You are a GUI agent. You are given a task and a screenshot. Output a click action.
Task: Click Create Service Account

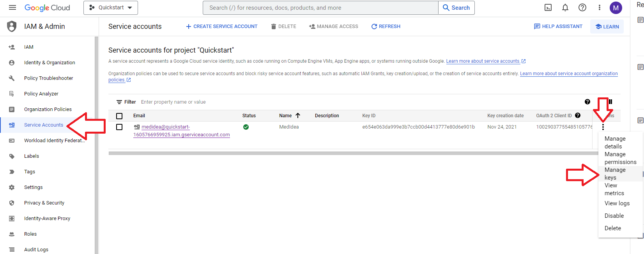pyautogui.click(x=221, y=26)
